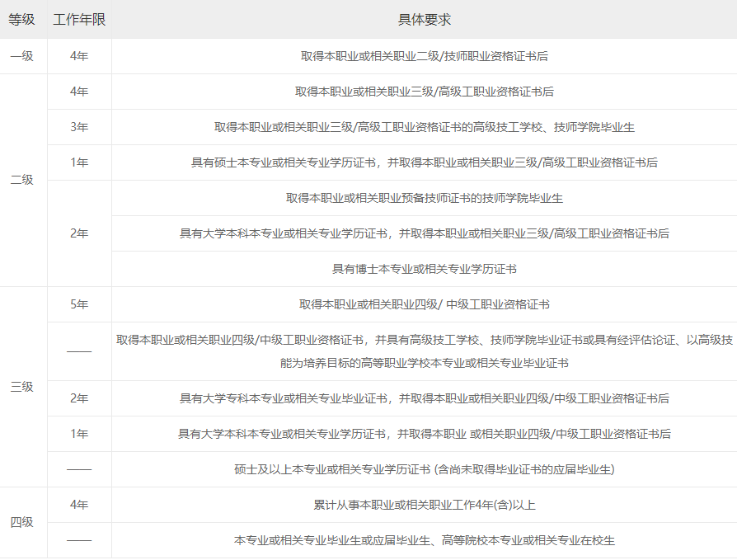Click the 具体要求 column header

coord(425,19)
